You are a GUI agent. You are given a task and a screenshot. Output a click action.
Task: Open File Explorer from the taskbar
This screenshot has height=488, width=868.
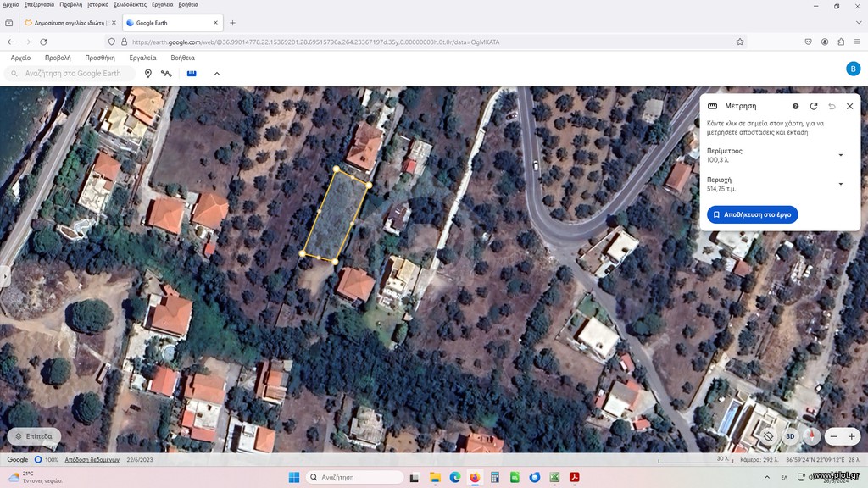(435, 477)
